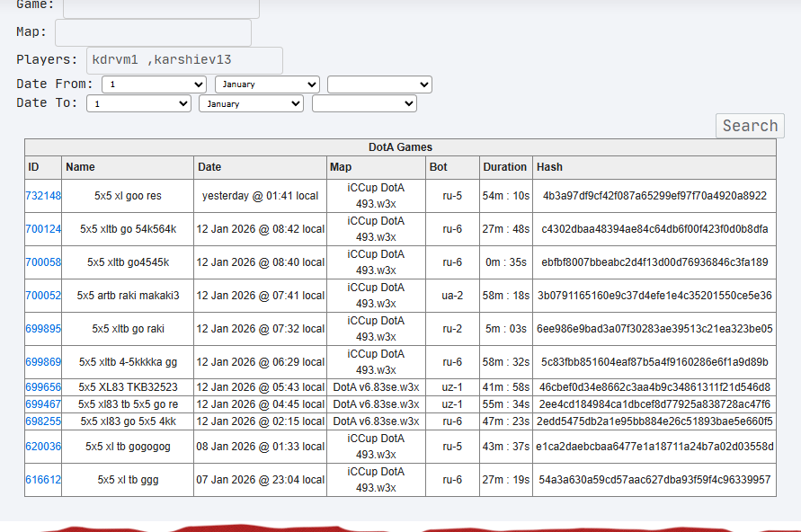Click bot 'ru-2' in game 699895 row
Image resolution: width=801 pixels, height=532 pixels.
click(x=452, y=328)
